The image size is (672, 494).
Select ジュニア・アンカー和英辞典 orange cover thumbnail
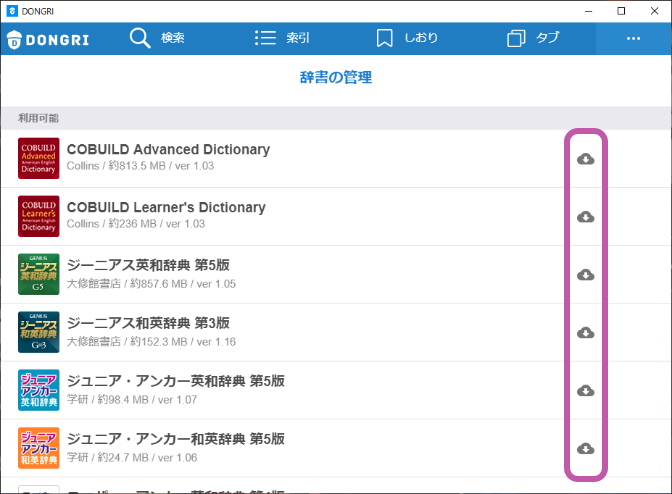(x=39, y=448)
